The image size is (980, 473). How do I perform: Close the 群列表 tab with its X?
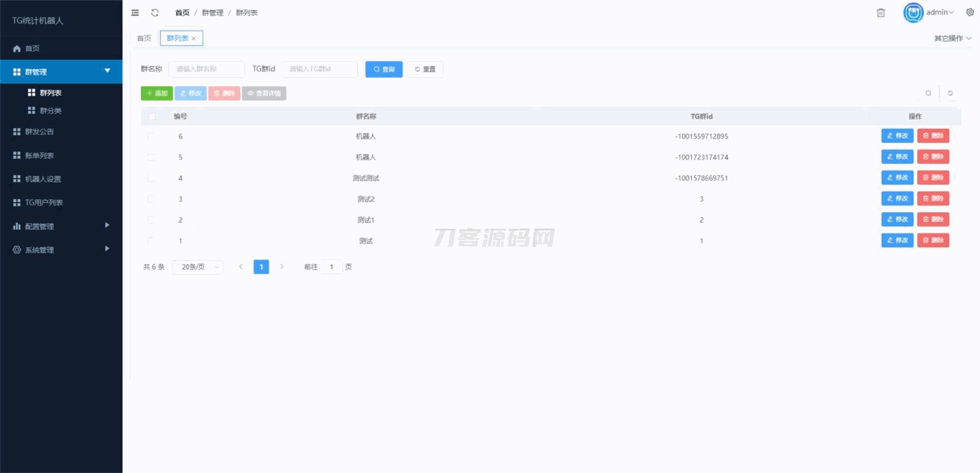click(x=194, y=39)
